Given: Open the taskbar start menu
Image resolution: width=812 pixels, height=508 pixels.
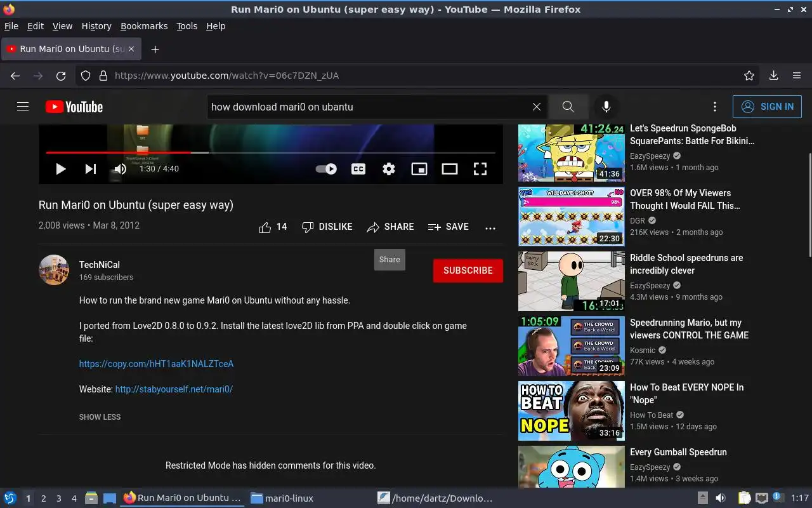Looking at the screenshot, I should [10, 498].
